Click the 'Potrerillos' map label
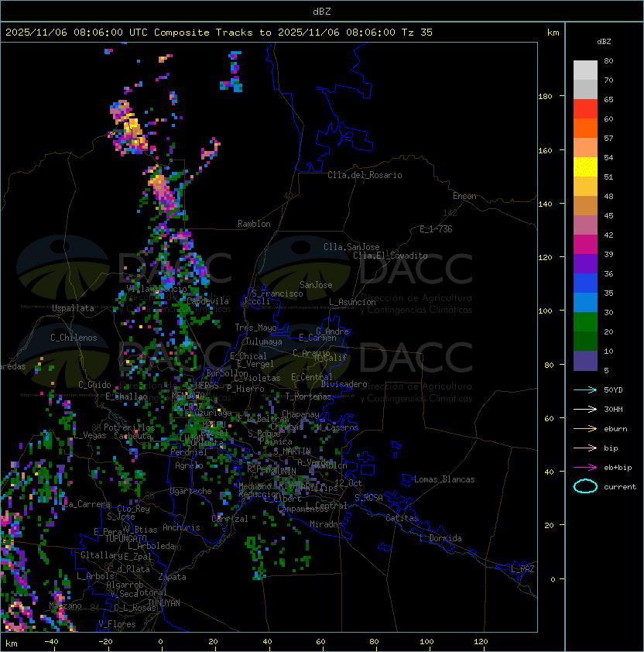 pos(129,427)
